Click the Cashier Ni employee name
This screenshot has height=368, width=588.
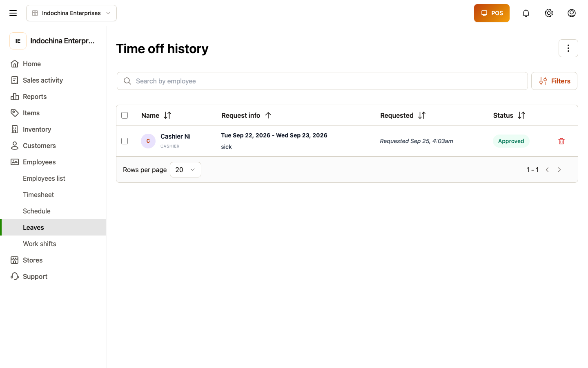coord(176,136)
